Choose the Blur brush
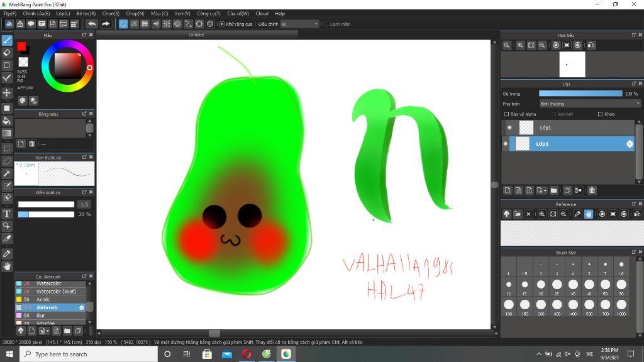Viewport: 644px width, 362px height. [x=50, y=315]
